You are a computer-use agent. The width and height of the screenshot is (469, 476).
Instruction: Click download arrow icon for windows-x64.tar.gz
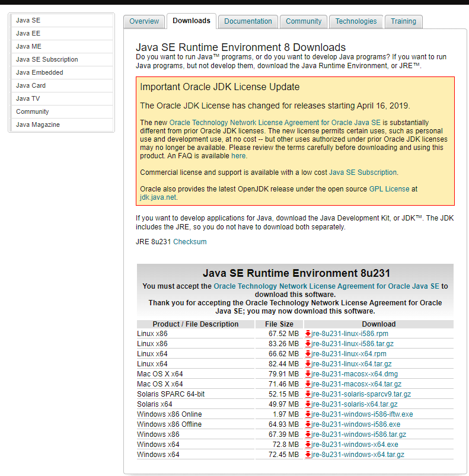point(308,455)
